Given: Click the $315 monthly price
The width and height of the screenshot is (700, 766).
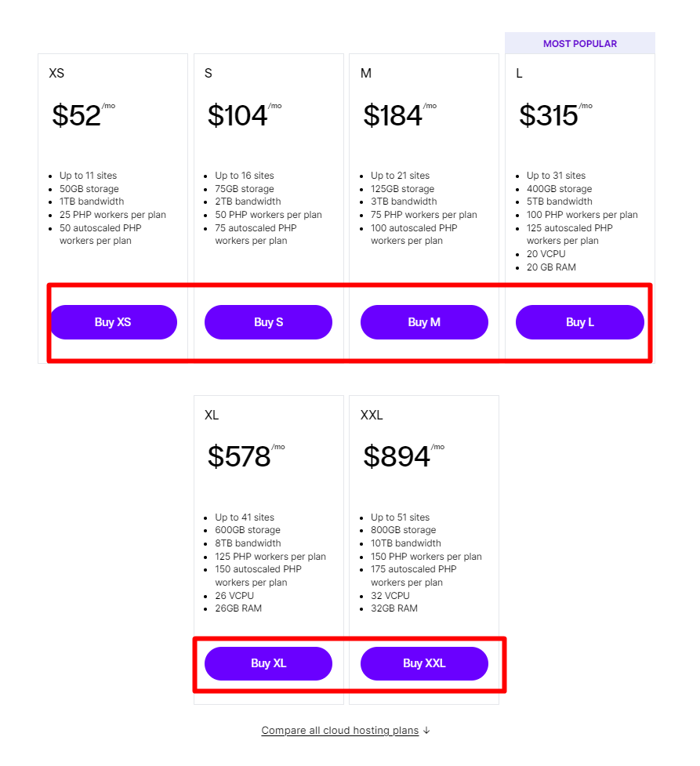Looking at the screenshot, I should pyautogui.click(x=549, y=114).
